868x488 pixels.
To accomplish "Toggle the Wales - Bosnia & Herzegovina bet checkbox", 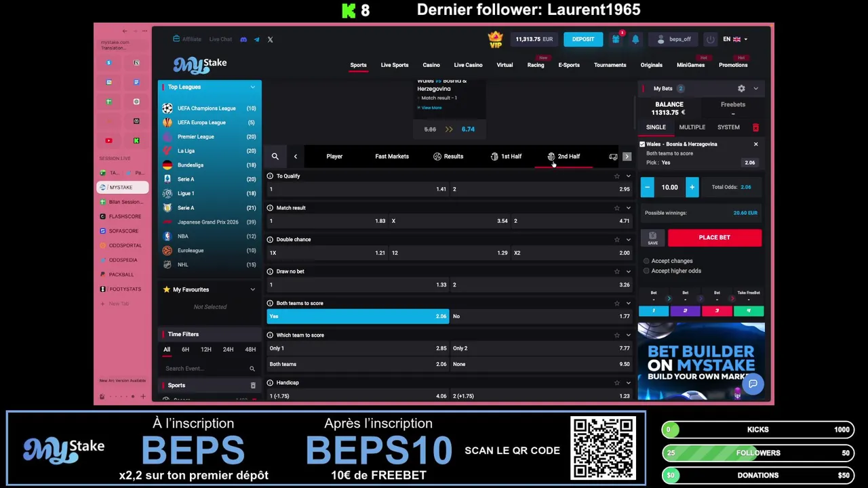I will click(642, 144).
